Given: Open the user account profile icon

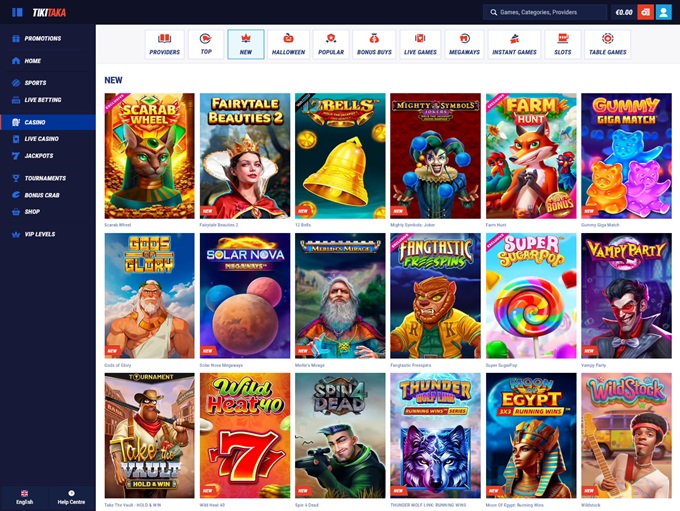Looking at the screenshot, I should (x=663, y=12).
